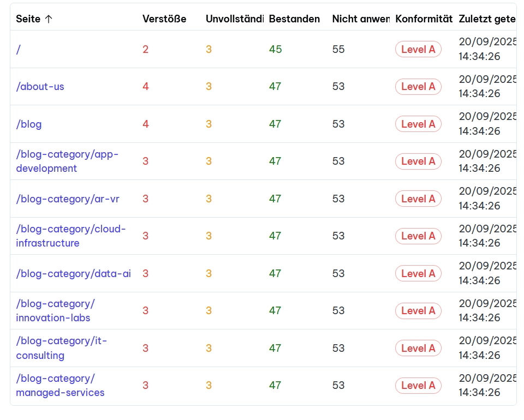
Task: Open the /about-us page link
Action: point(40,87)
